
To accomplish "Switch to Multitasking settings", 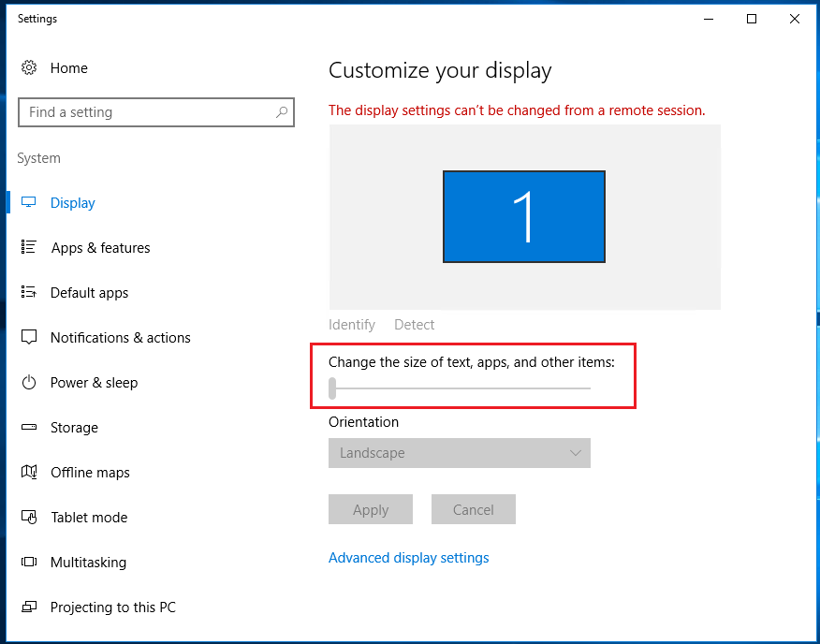I will coord(88,562).
